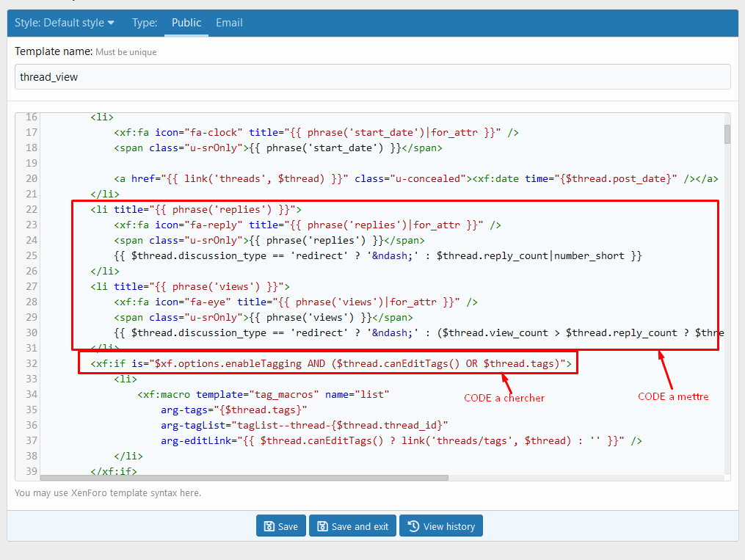Screen dimensions: 745x560
Task: Click the floppy disk icon on Save
Action: pos(269,526)
